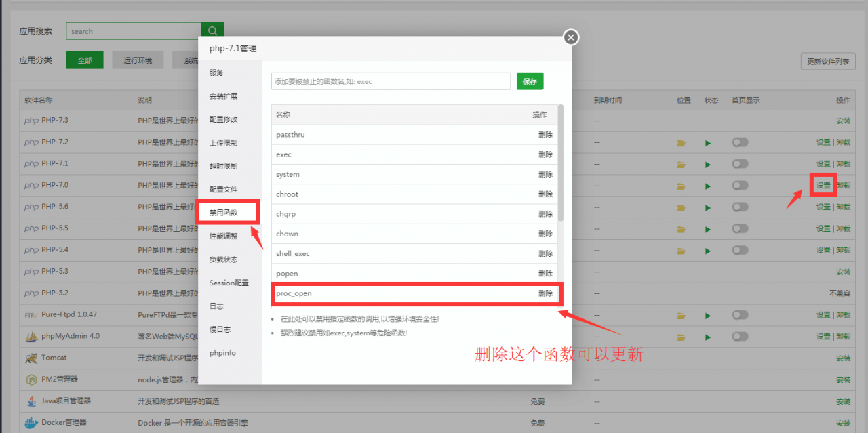Click the magnifier search icon button
This screenshot has height=433, width=868.
pyautogui.click(x=213, y=30)
